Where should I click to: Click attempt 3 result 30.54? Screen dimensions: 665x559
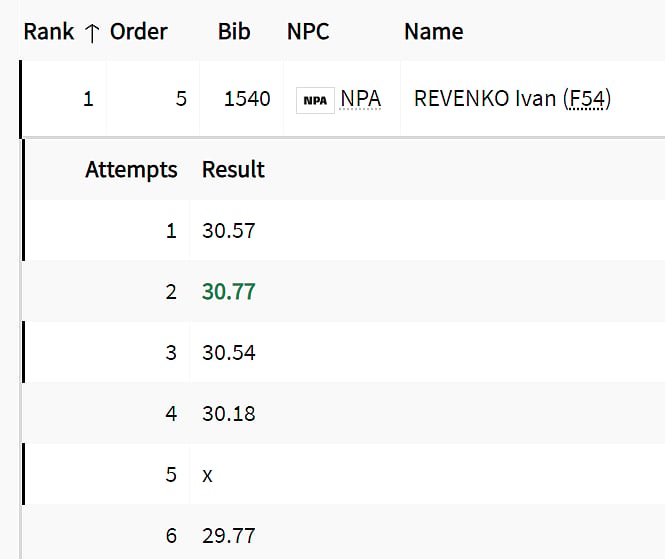tap(229, 353)
